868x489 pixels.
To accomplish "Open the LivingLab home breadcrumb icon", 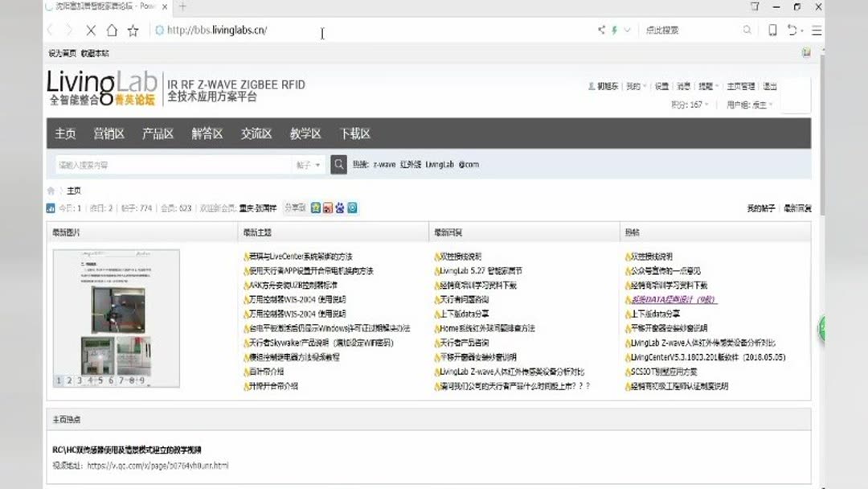I will (50, 190).
